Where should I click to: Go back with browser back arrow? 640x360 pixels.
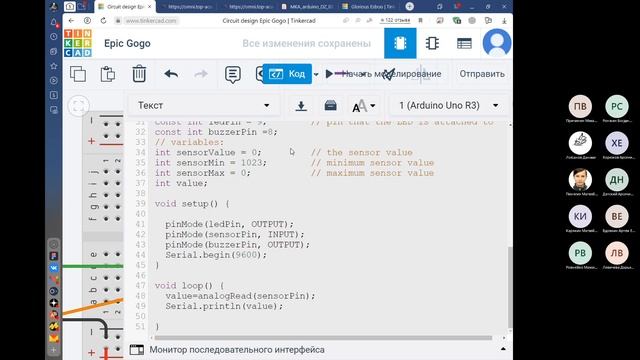[x=71, y=20]
